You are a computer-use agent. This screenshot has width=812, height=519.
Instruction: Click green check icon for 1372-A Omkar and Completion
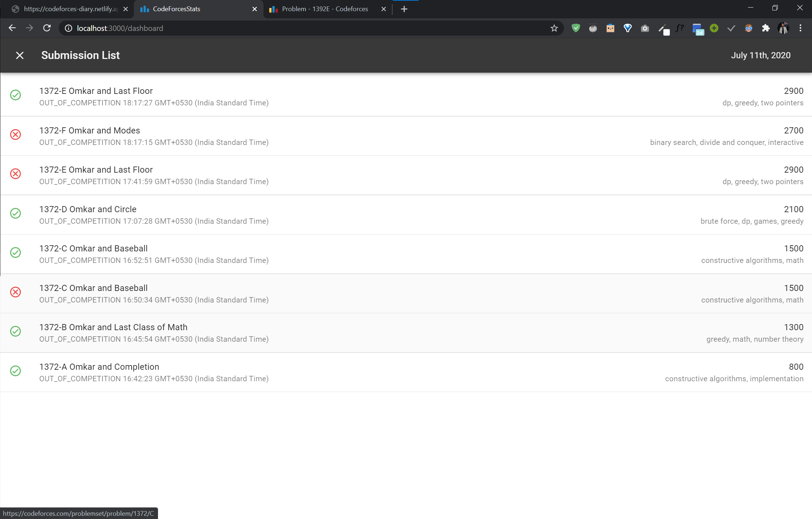tap(15, 371)
